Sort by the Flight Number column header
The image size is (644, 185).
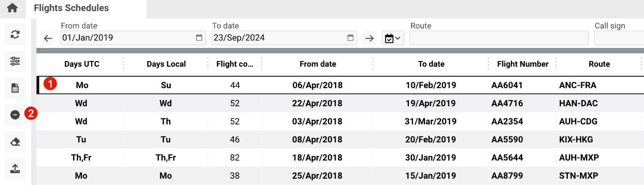point(523,64)
